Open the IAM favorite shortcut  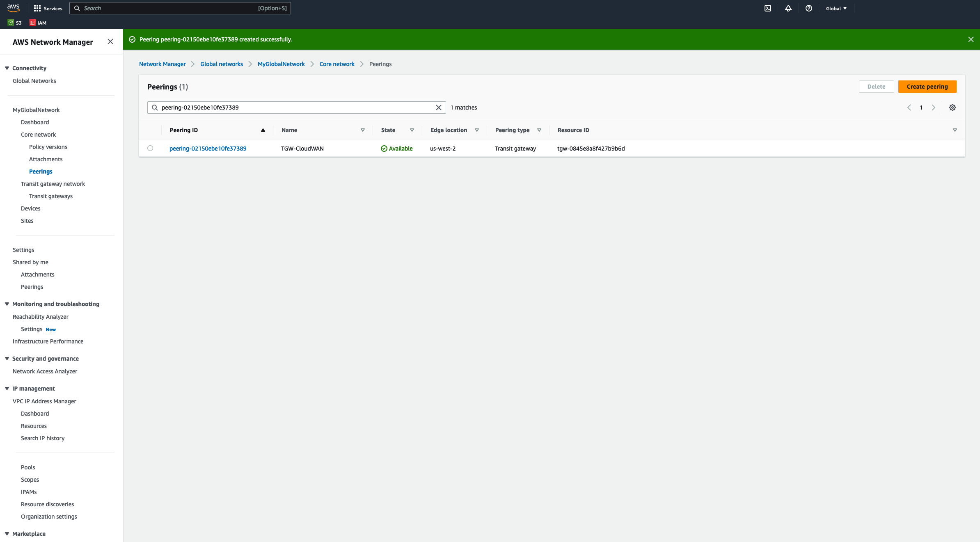click(38, 23)
